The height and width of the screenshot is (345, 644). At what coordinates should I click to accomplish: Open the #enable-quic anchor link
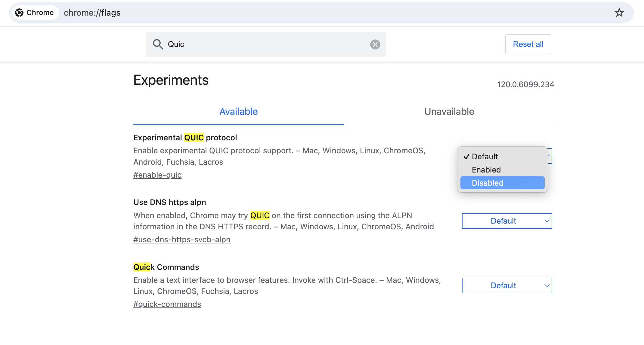(157, 175)
